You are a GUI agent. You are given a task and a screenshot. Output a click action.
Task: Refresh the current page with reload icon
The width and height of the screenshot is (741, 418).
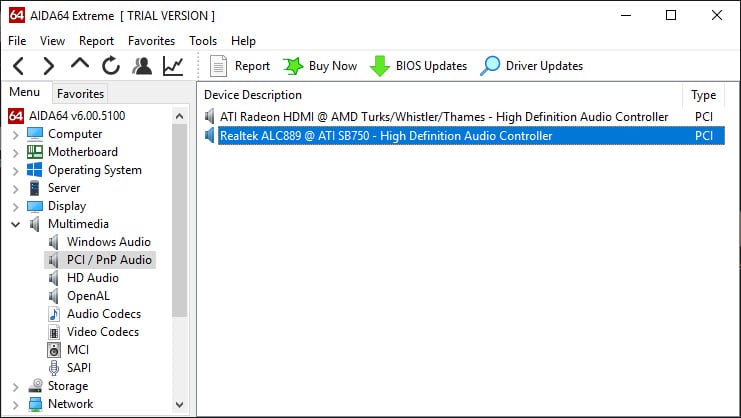tap(111, 66)
